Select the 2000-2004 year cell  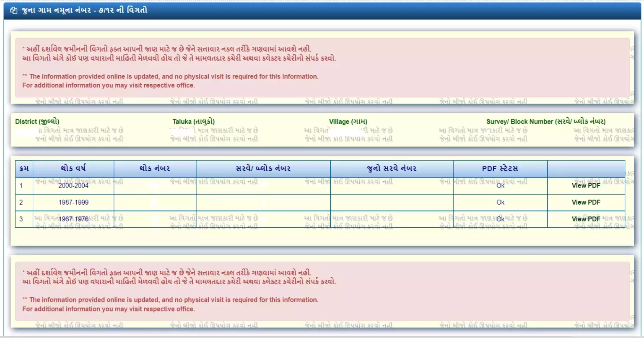tap(73, 185)
